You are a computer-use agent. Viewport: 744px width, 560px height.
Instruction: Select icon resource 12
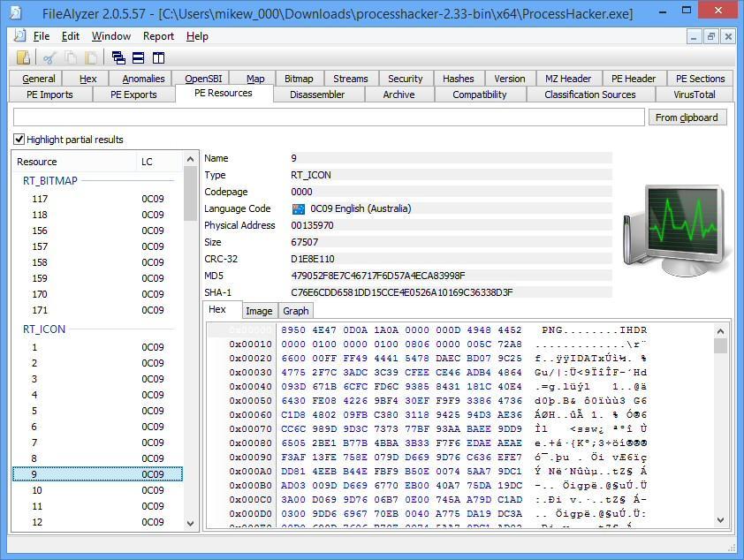point(98,522)
